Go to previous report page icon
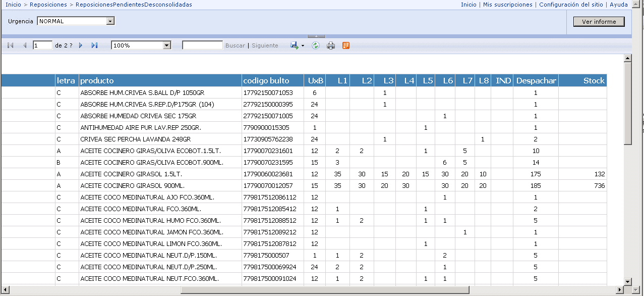The height and width of the screenshot is (296, 644). pyautogui.click(x=24, y=45)
